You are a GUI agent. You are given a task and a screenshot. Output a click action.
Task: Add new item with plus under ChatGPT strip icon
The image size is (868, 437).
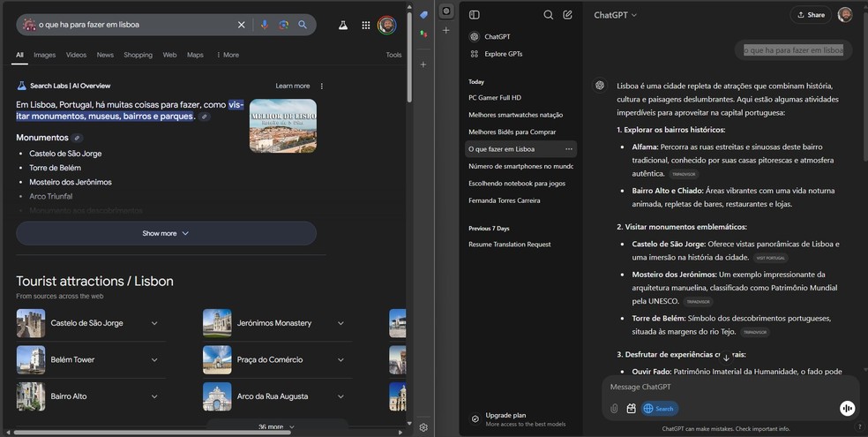tap(446, 31)
